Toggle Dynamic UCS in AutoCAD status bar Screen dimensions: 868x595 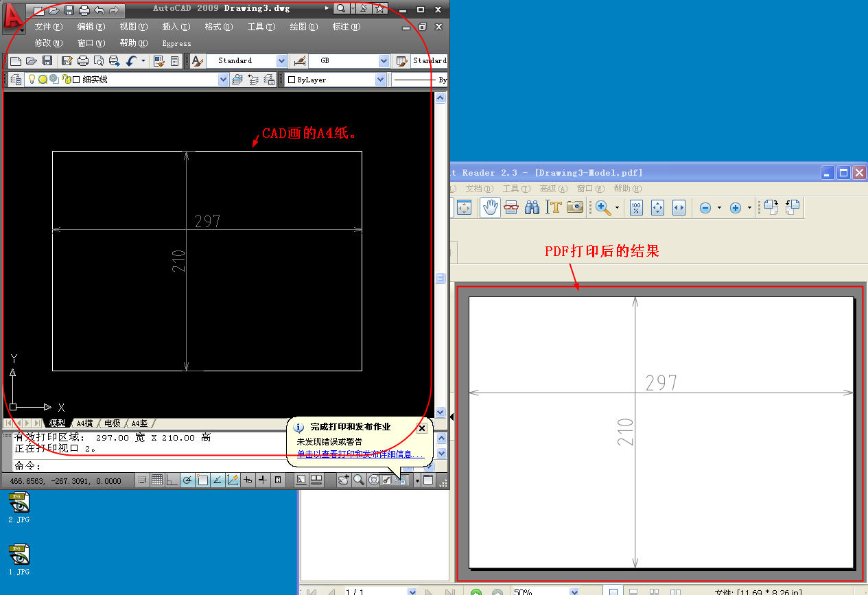[233, 480]
